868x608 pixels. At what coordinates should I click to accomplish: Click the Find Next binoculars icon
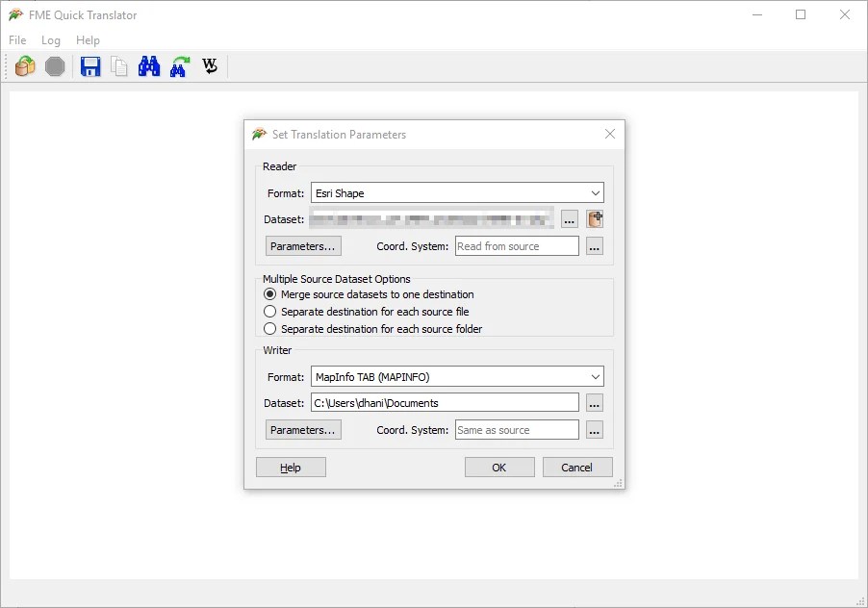[179, 66]
